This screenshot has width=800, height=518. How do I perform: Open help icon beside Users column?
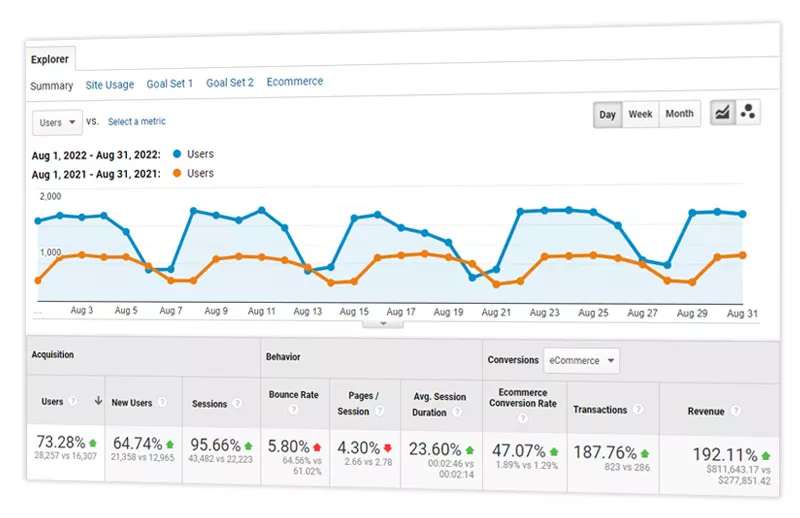tap(73, 401)
